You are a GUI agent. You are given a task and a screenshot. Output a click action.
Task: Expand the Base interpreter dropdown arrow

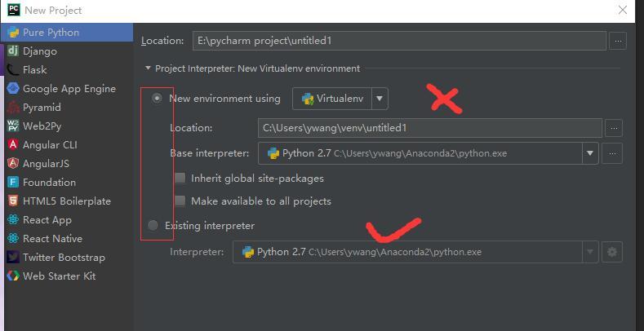pos(590,153)
